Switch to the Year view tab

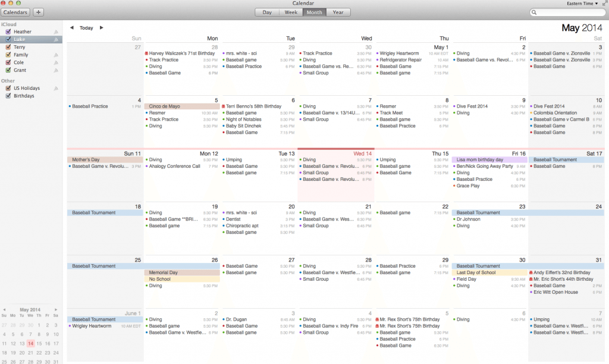pyautogui.click(x=338, y=12)
